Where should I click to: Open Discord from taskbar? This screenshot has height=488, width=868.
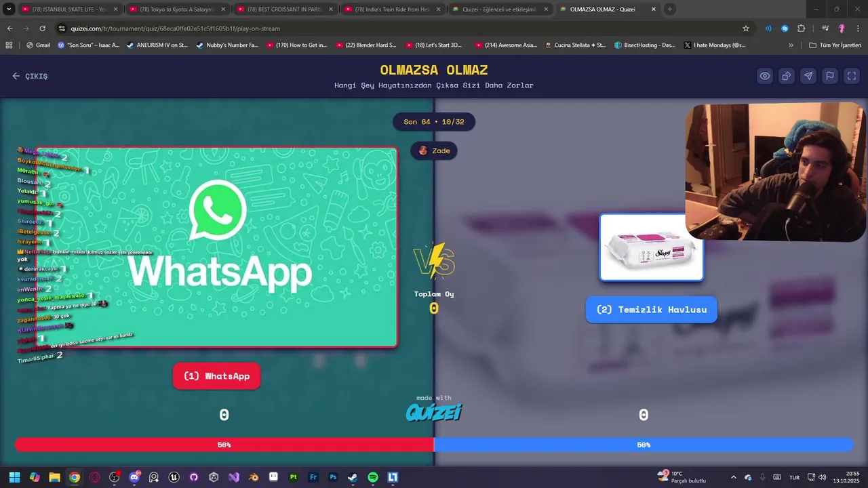134,477
